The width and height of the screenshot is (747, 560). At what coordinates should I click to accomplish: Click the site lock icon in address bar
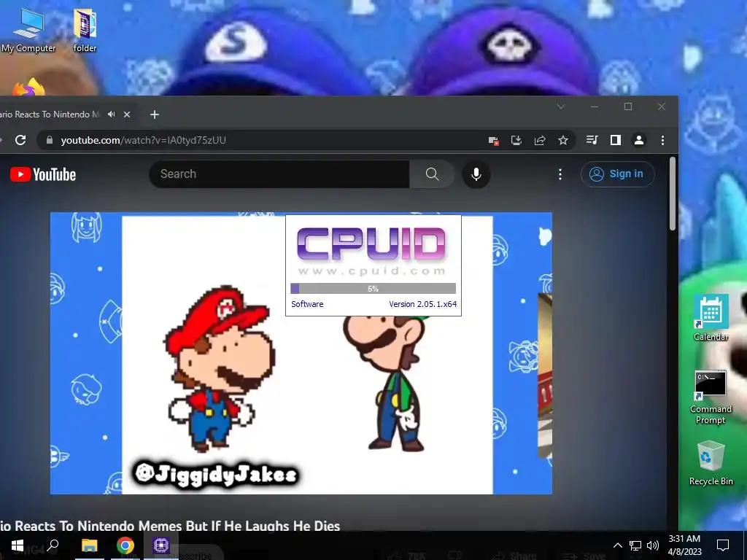(x=49, y=140)
